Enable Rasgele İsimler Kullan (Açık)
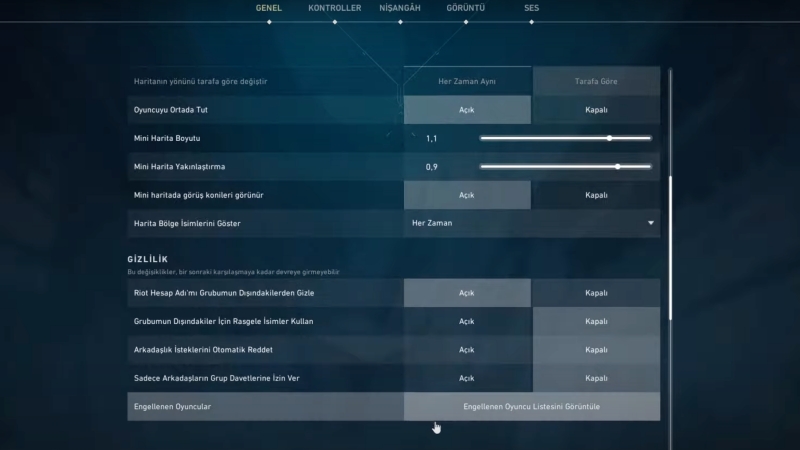800x450 pixels. pyautogui.click(x=467, y=321)
